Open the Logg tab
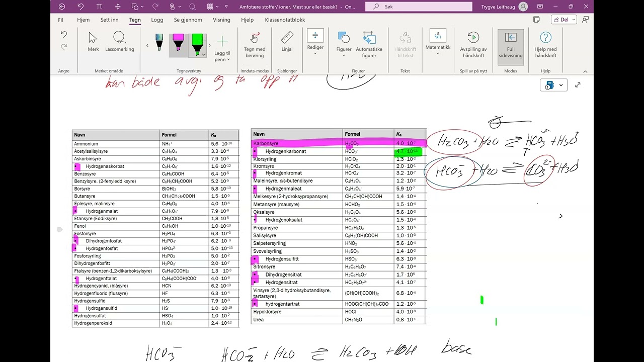The width and height of the screenshot is (644, 362). click(157, 20)
